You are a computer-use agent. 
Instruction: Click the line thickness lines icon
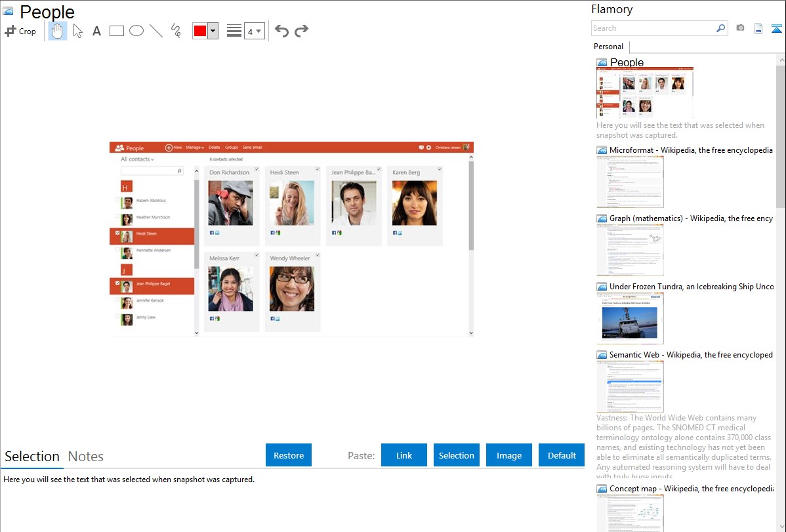click(234, 31)
